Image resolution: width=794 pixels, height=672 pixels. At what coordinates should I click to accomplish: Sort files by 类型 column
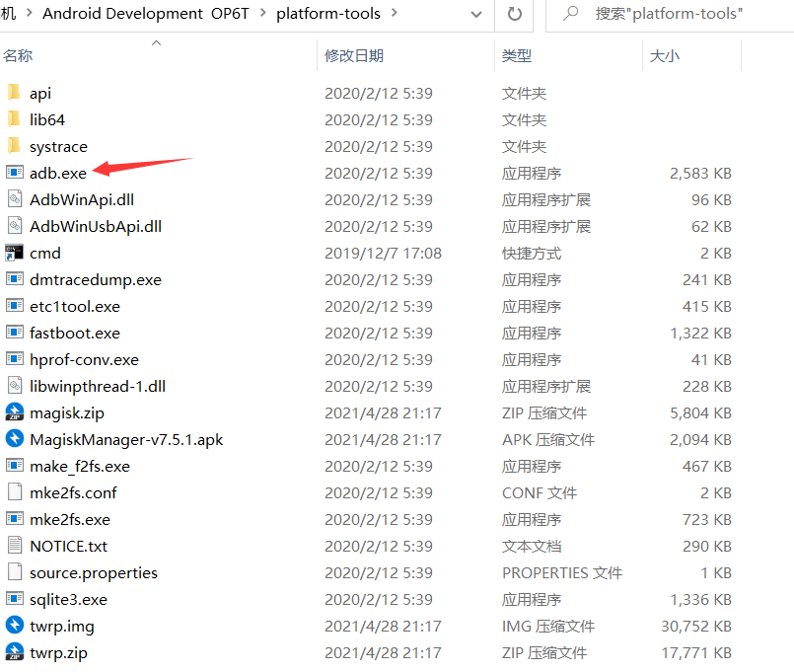(x=517, y=55)
